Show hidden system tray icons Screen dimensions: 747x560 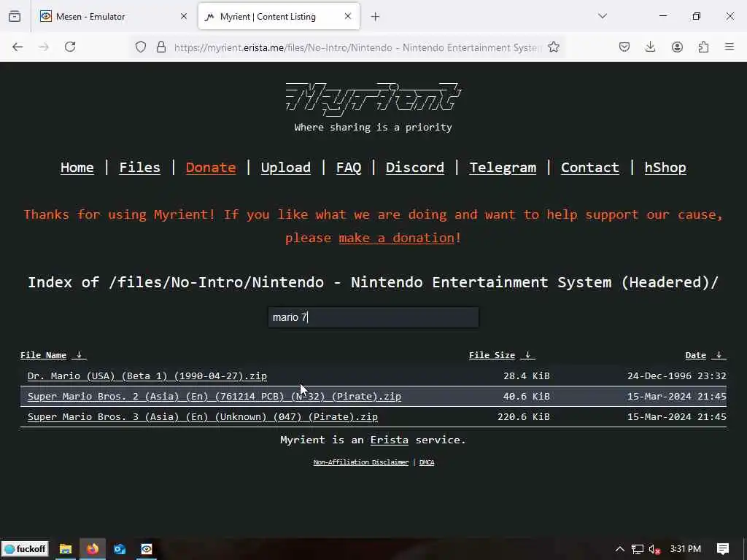pyautogui.click(x=620, y=549)
